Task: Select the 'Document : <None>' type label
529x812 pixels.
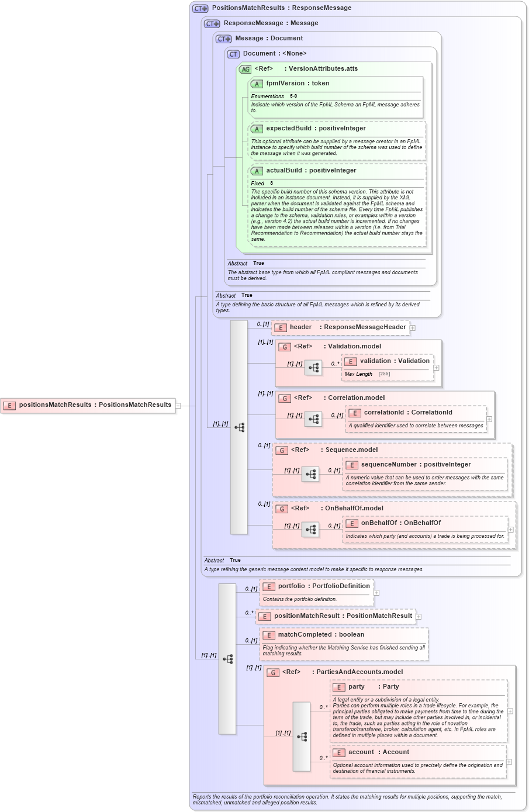Action: click(275, 54)
